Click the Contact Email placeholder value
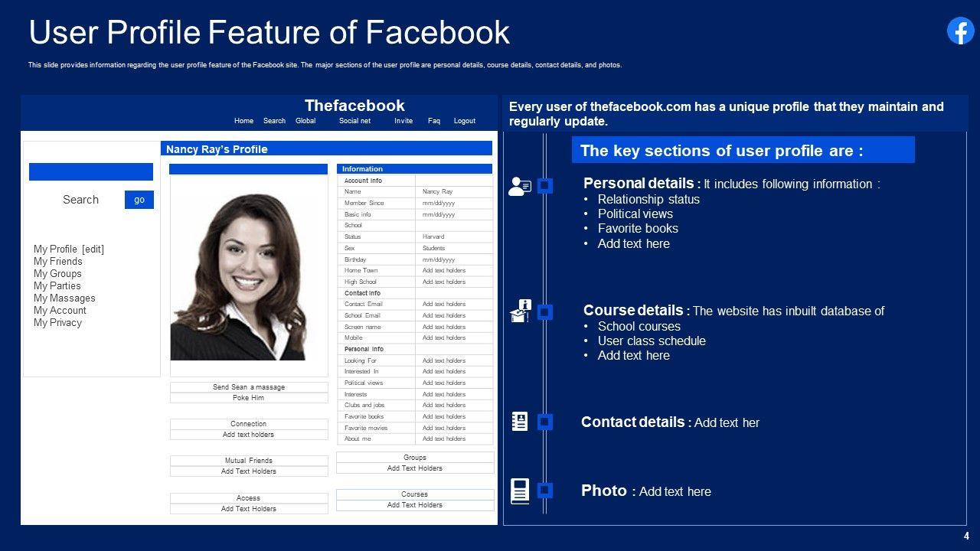Viewport: 980px width, 551px height. coord(454,304)
